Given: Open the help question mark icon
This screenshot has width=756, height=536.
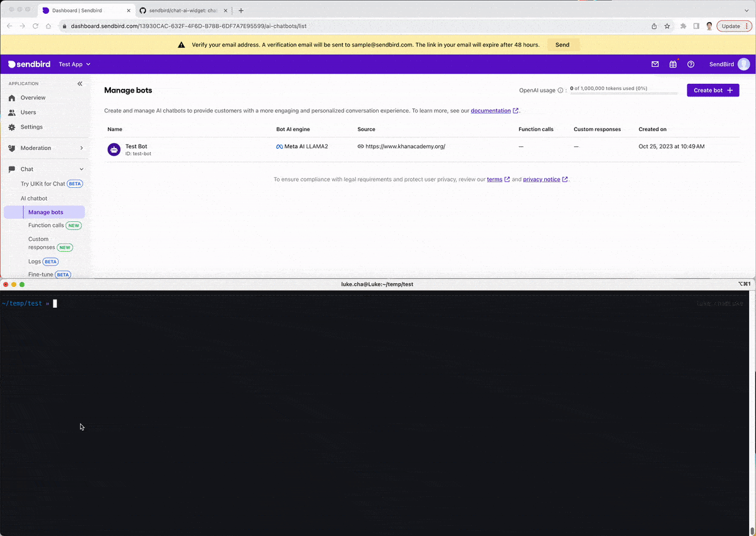Looking at the screenshot, I should 691,64.
